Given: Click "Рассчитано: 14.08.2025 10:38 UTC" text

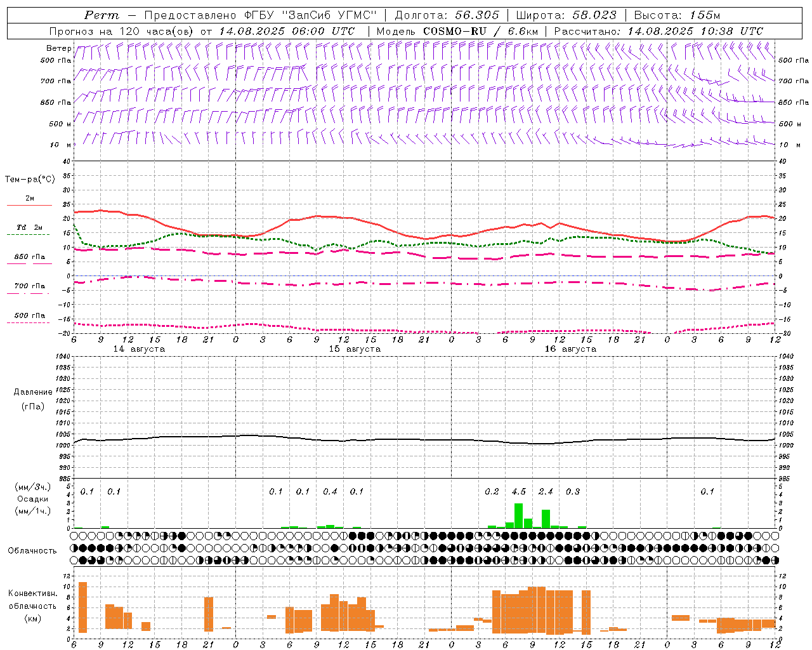Looking at the screenshot, I should (x=658, y=31).
